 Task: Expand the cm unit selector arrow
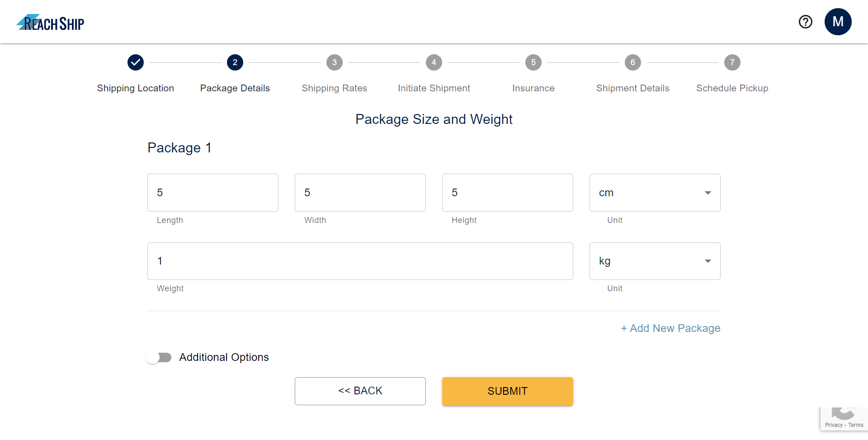[708, 192]
